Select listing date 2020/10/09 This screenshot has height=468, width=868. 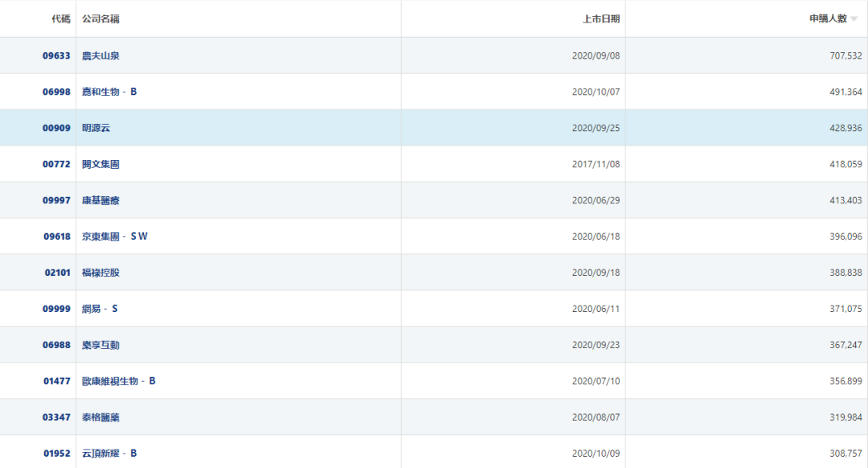pyautogui.click(x=596, y=454)
